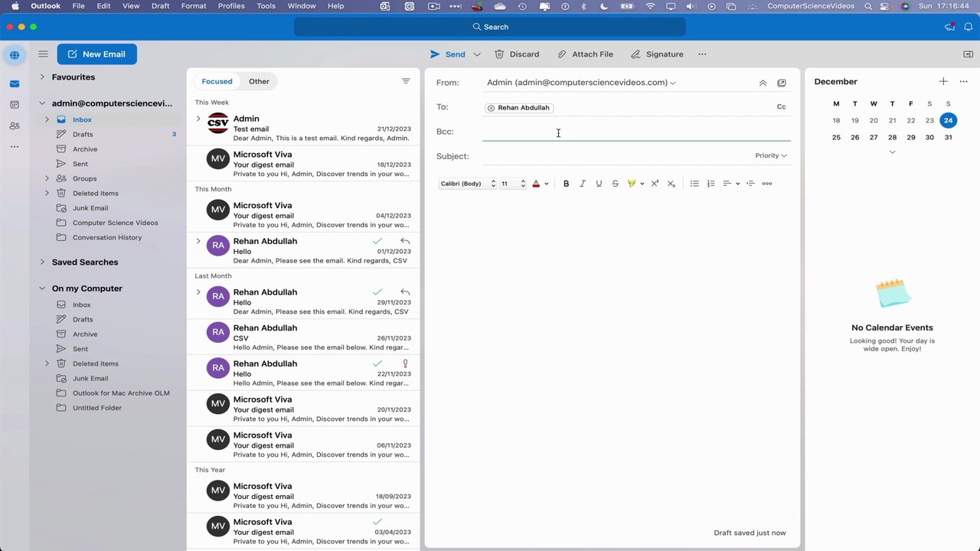980x551 pixels.
Task: Expand the Groups folder
Action: 47,178
